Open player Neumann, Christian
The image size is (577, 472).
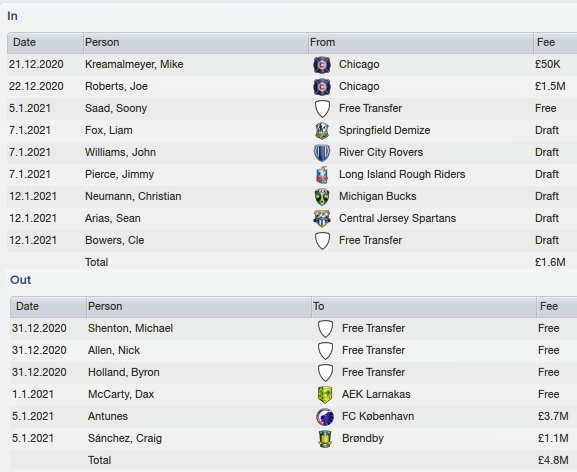pos(133,196)
